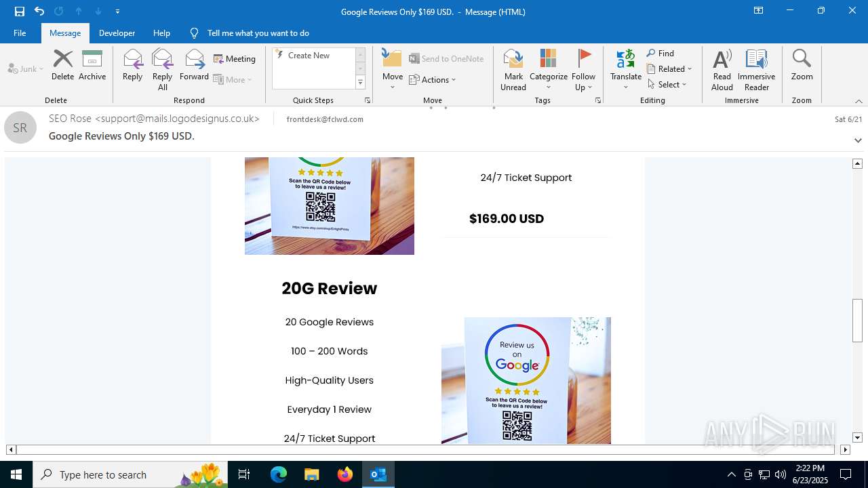Start Read Aloud
Image resolution: width=868 pixels, height=488 pixels.
[722, 70]
